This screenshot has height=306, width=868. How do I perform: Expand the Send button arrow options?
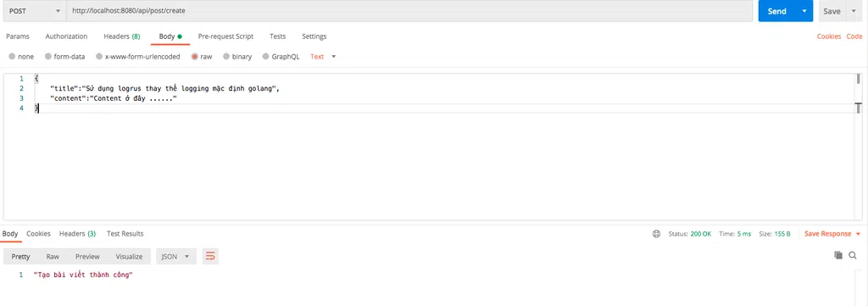pos(804,11)
